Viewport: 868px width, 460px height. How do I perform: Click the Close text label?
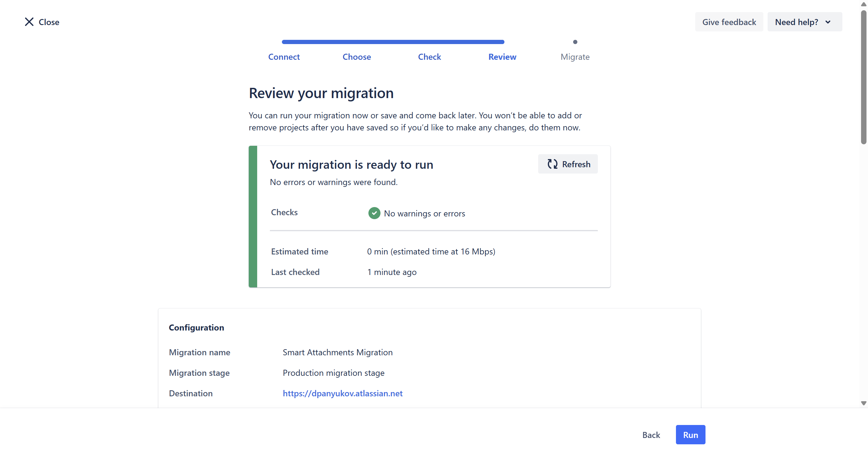49,22
